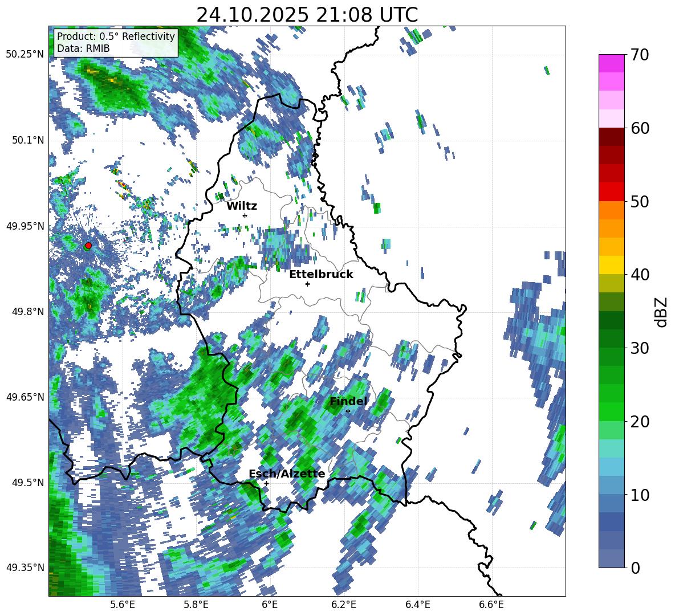Click the 6.6°E longitude label
This screenshot has height=616, width=675.
(491, 605)
